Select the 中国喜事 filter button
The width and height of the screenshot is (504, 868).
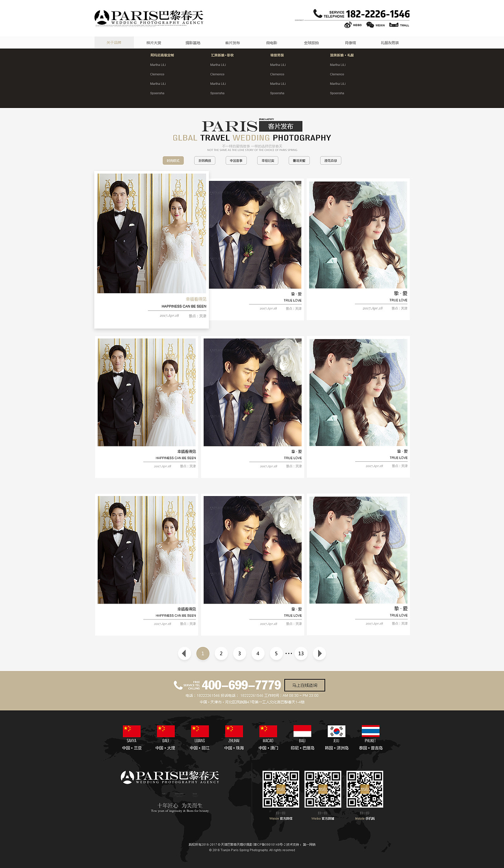coord(236,160)
